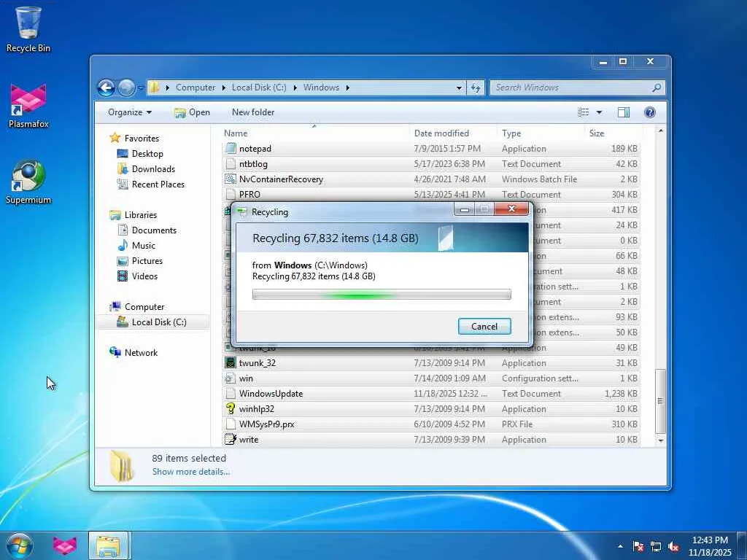Image resolution: width=747 pixels, height=560 pixels.
Task: Open the Music library
Action: pos(144,246)
